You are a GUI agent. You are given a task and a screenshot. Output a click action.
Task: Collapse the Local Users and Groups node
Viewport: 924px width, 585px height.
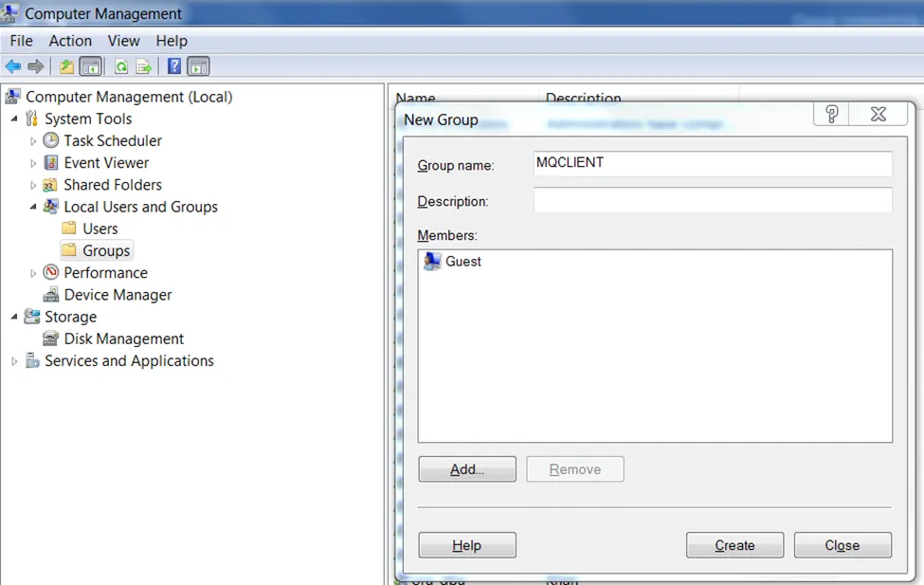click(34, 207)
